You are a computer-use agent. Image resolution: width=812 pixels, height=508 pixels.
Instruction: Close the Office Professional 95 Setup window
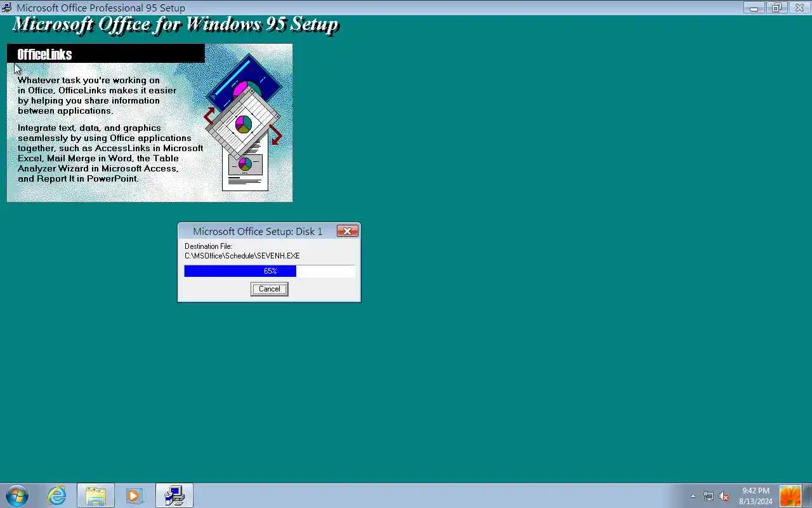pos(799,8)
